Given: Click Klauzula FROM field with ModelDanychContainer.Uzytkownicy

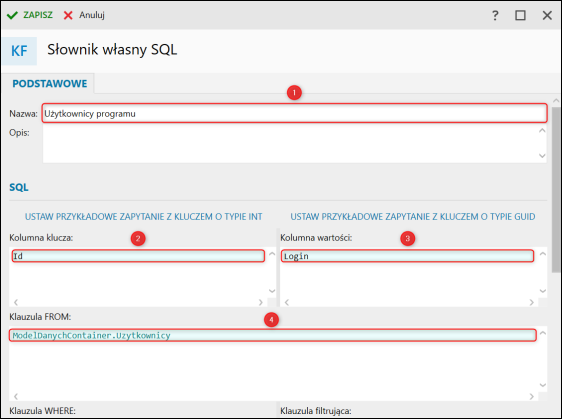Looking at the screenshot, I should click(x=272, y=335).
